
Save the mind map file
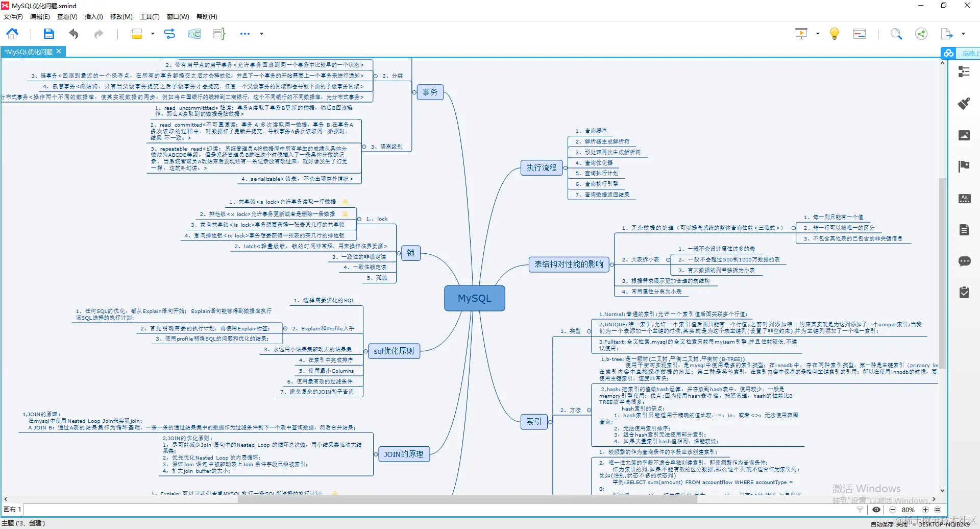(x=48, y=34)
